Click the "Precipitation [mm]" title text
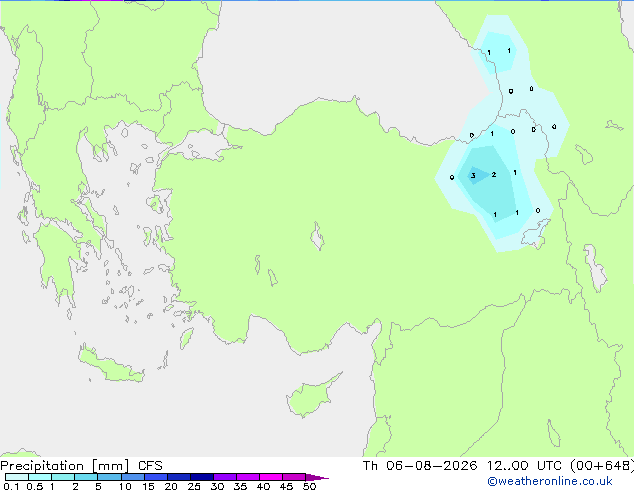634x490 pixels. point(65,466)
